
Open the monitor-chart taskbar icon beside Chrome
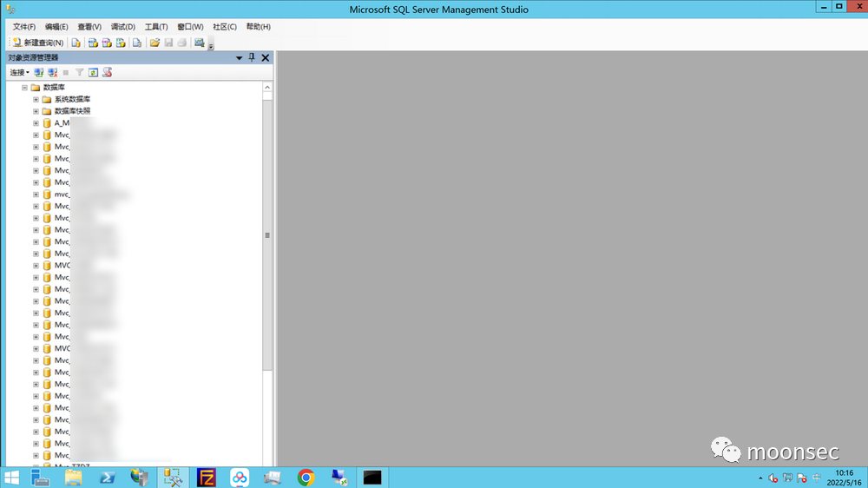tap(273, 478)
